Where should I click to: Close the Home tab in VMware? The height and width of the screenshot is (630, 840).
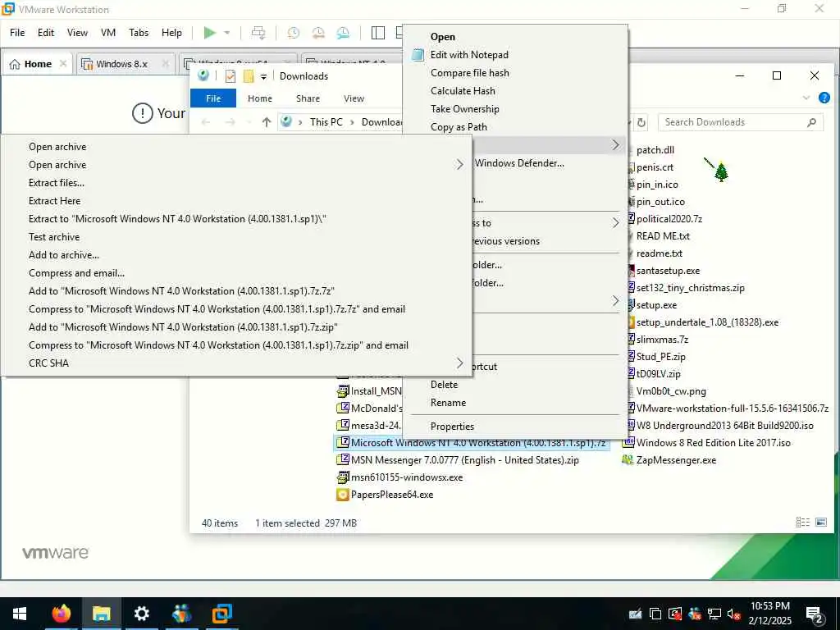pyautogui.click(x=63, y=64)
